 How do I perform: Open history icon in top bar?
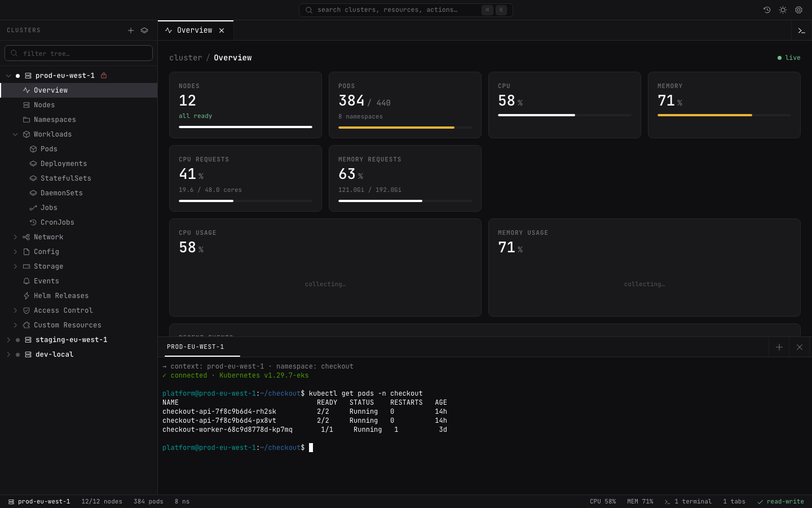click(767, 10)
